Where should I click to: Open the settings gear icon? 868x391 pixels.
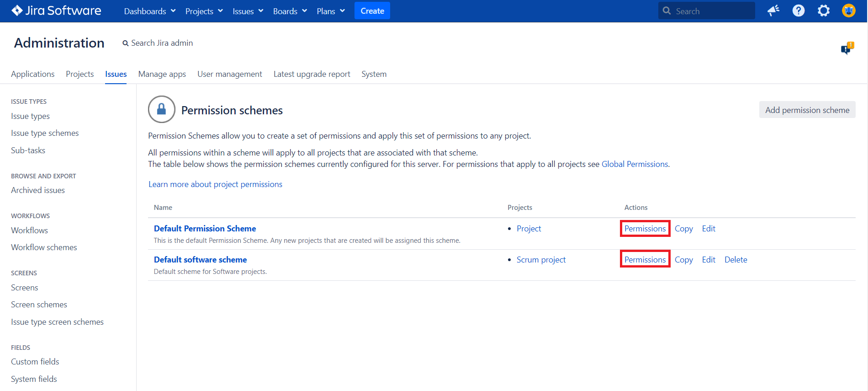coord(823,11)
